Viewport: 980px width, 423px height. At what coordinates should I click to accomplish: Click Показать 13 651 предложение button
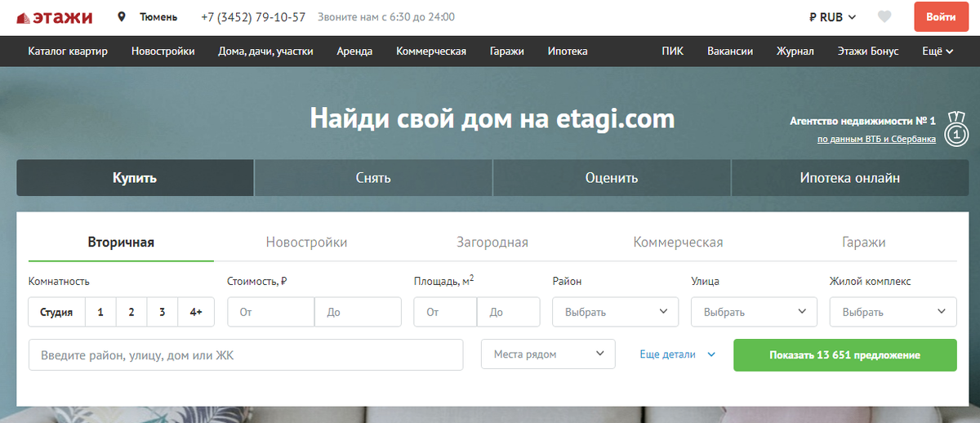click(844, 355)
